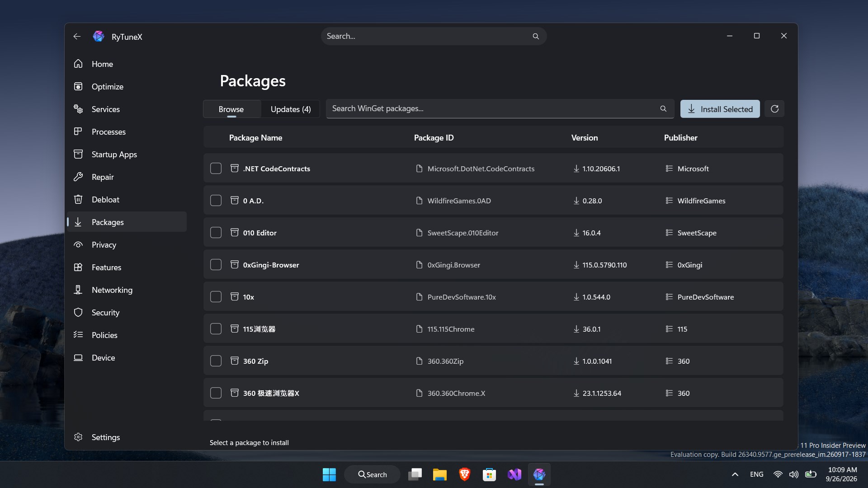Screen dimensions: 868x488
Task: Click the download arrow beside 36.0.1
Action: click(576, 328)
